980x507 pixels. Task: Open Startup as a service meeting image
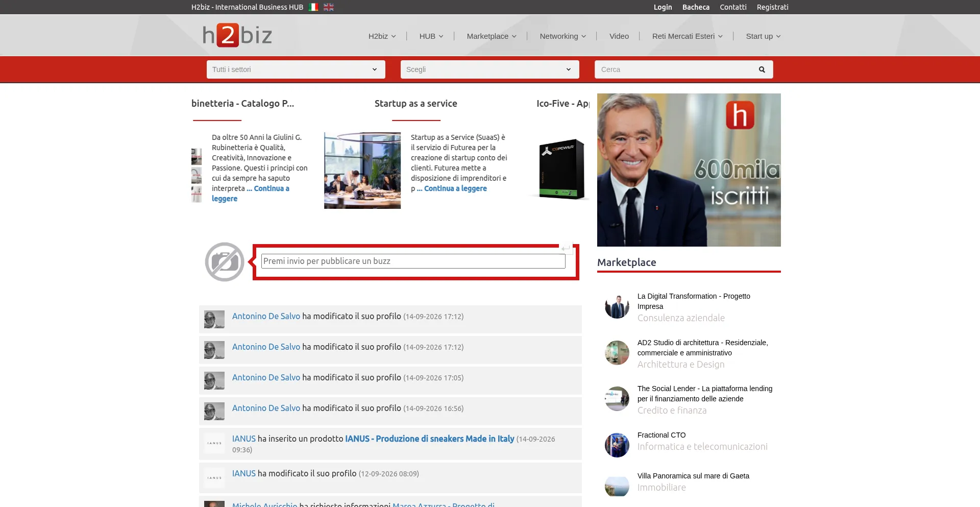[x=362, y=171]
